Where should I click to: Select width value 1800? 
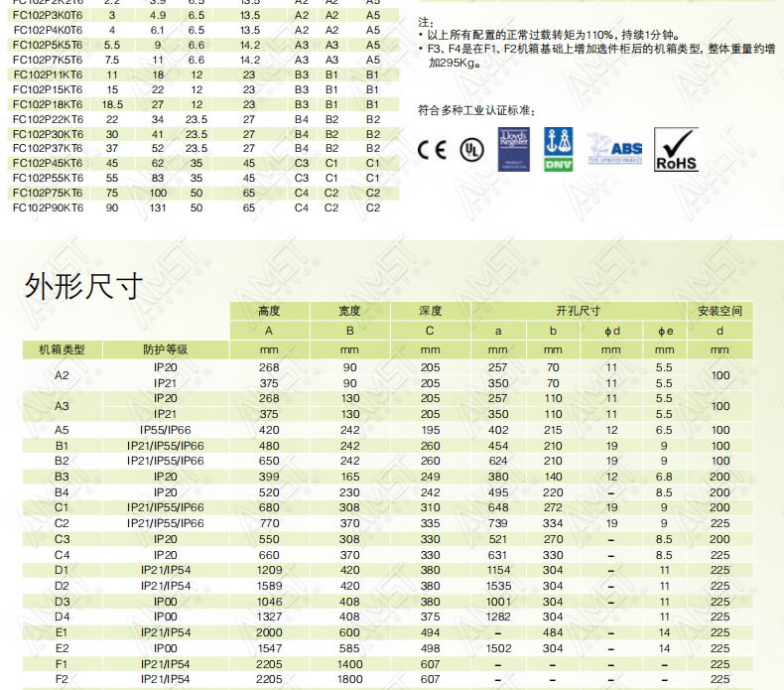click(x=349, y=679)
